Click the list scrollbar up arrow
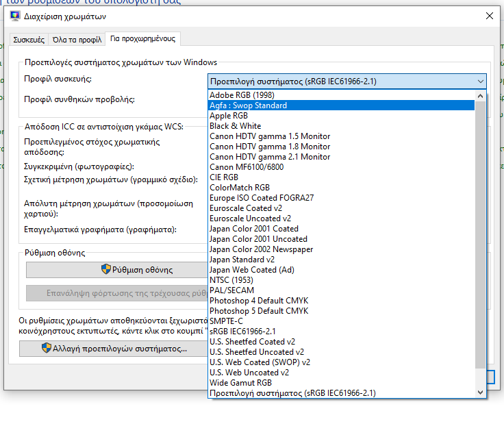The height and width of the screenshot is (424, 504). click(x=480, y=96)
